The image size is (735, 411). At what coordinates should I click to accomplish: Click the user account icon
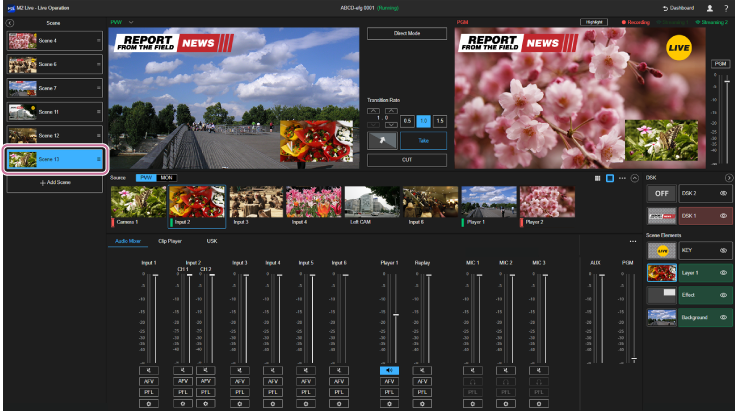pyautogui.click(x=709, y=7)
